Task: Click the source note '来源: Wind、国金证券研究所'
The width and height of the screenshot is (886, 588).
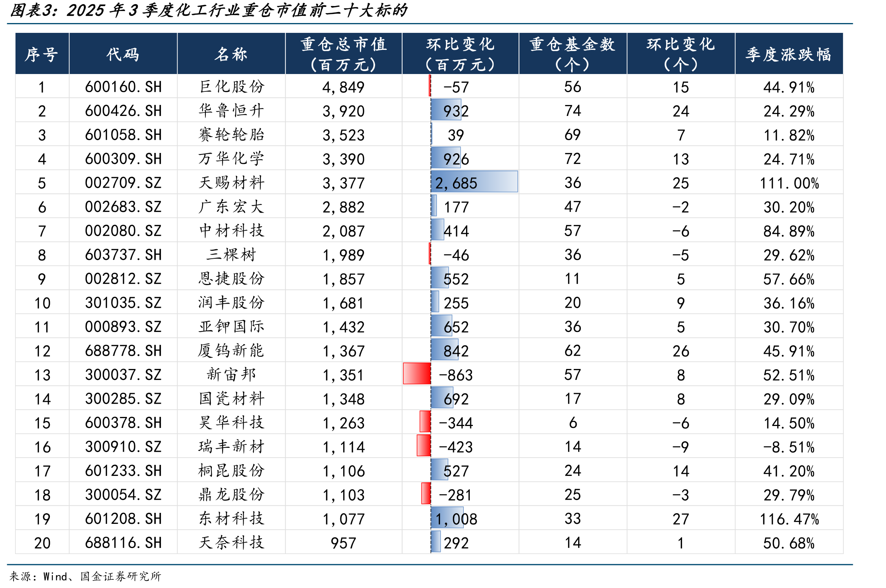Action: coord(85,576)
